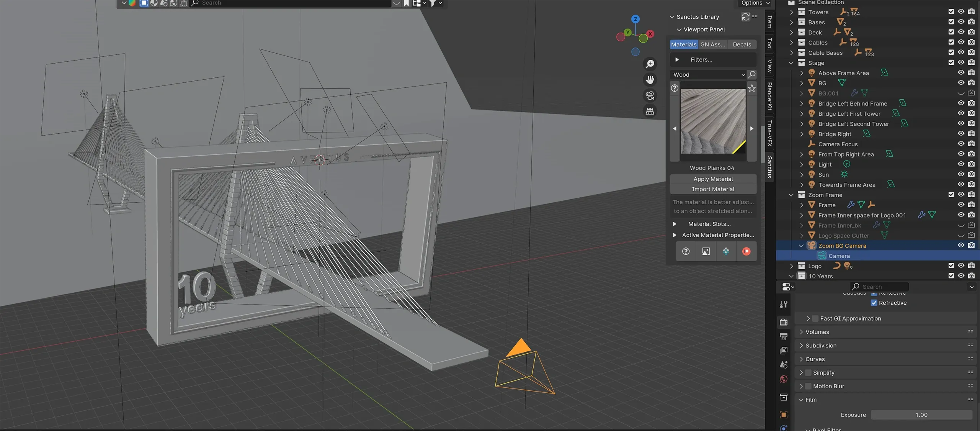Switch perspective/orthographic grid icon
The width and height of the screenshot is (980, 431).
point(650,111)
